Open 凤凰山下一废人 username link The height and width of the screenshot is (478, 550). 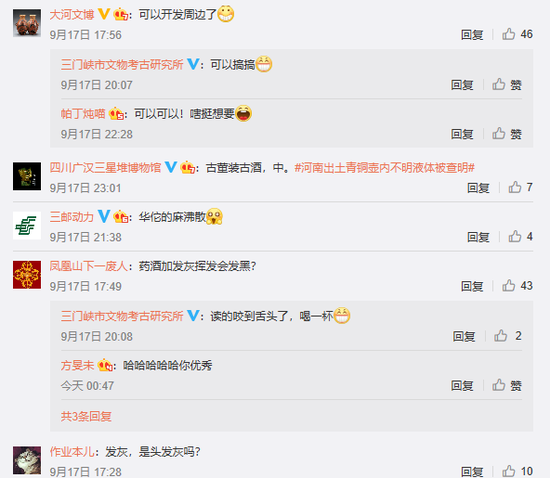(x=88, y=266)
